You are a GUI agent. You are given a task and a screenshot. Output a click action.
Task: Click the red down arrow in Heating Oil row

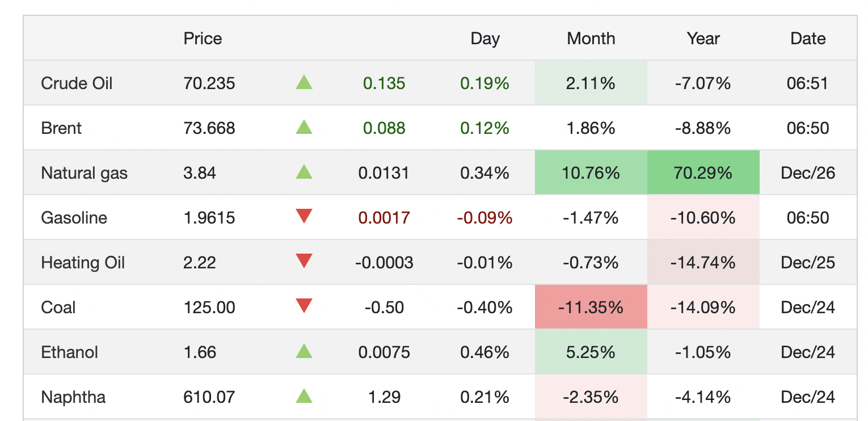(x=304, y=261)
